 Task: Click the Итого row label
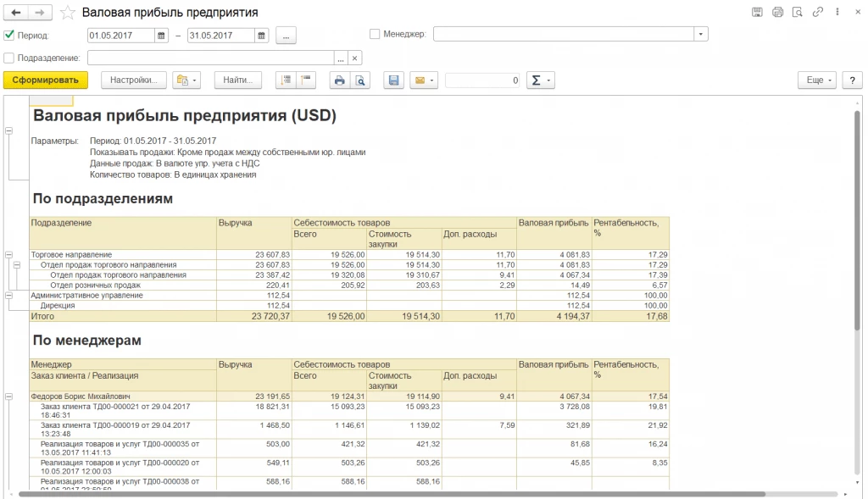click(42, 317)
